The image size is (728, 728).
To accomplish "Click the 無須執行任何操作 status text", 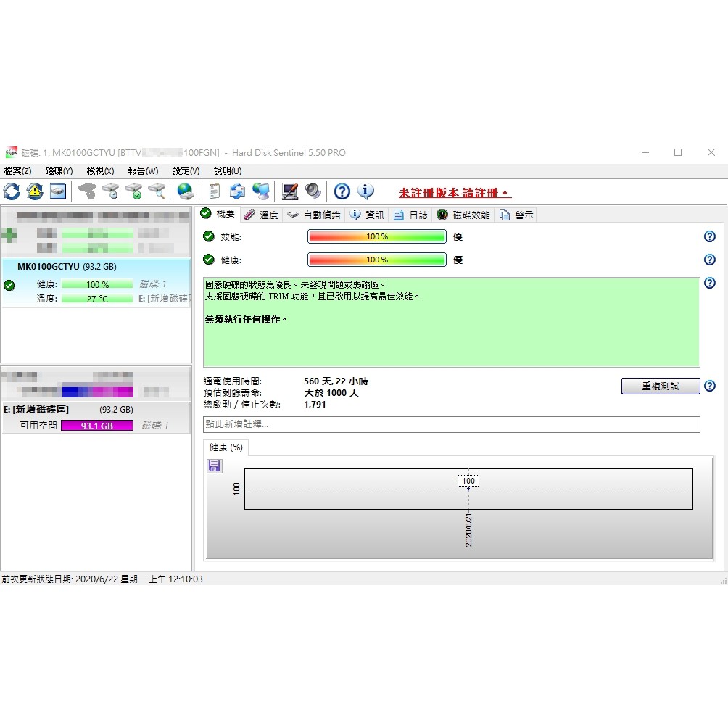I will (x=246, y=320).
